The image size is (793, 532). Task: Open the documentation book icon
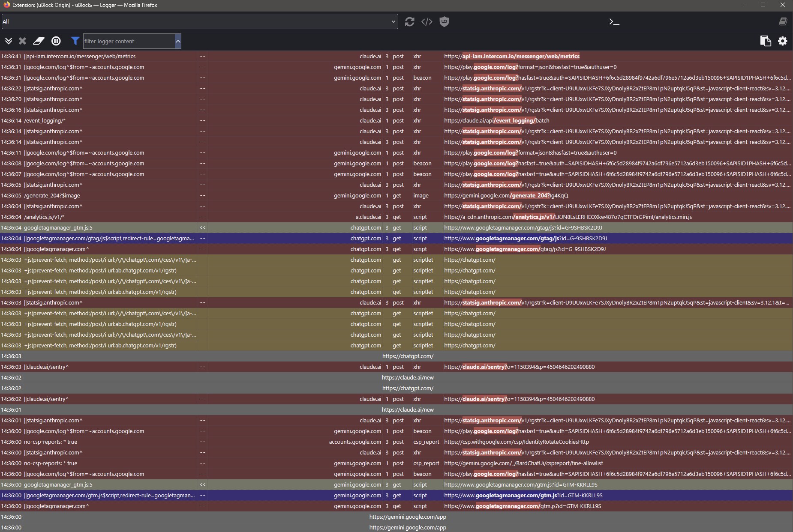pos(783,21)
